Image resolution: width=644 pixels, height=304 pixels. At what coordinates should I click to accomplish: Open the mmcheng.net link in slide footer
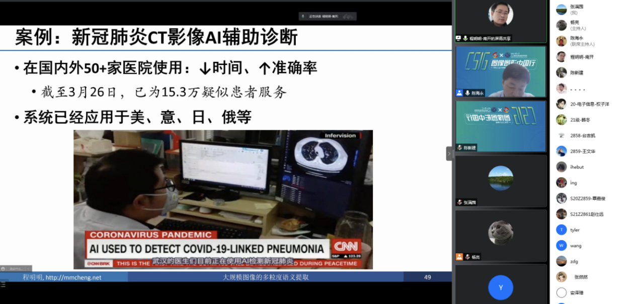(x=73, y=277)
